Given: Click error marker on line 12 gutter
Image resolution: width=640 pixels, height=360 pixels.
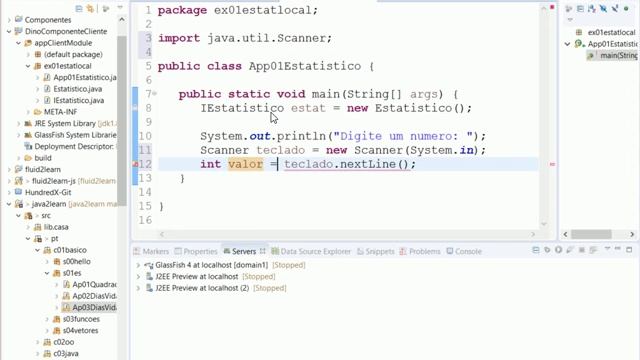Looking at the screenshot, I should pyautogui.click(x=135, y=164).
